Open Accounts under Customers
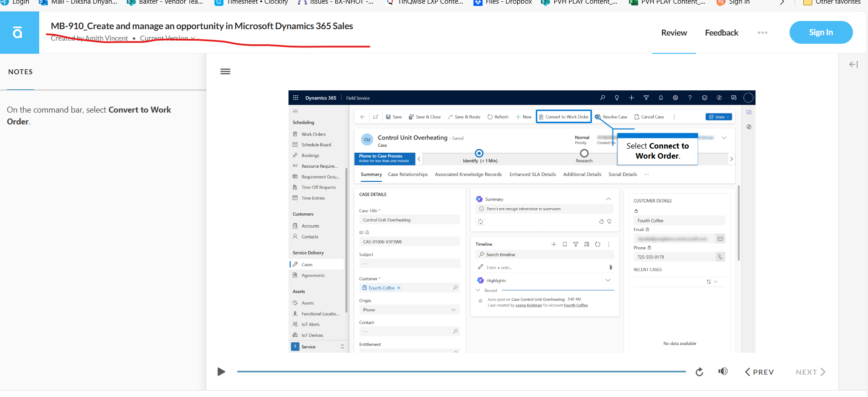 pyautogui.click(x=310, y=226)
